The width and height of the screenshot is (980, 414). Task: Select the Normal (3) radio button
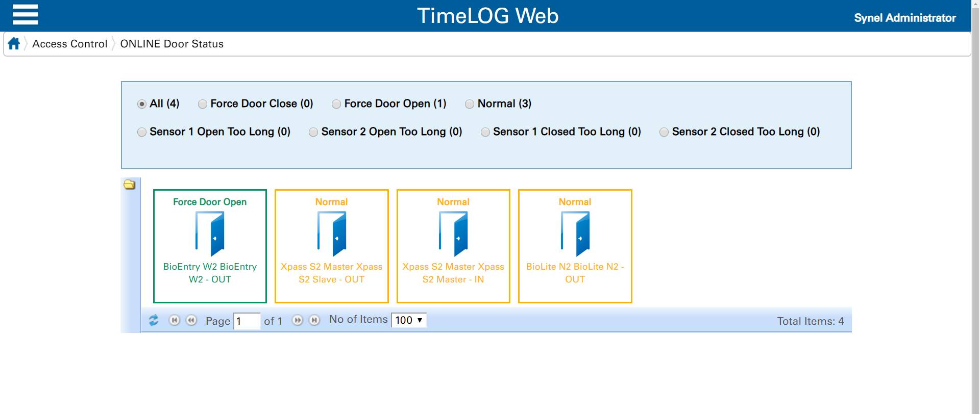point(470,104)
